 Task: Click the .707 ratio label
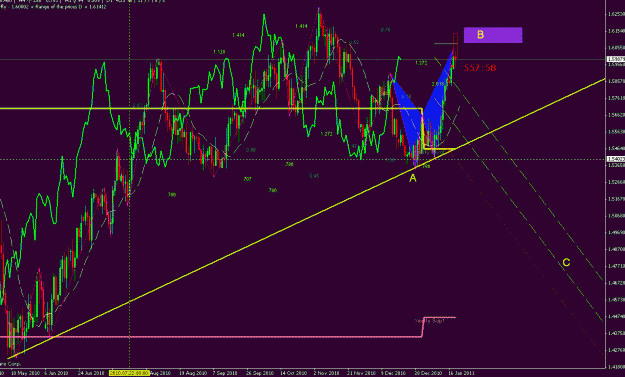click(247, 179)
